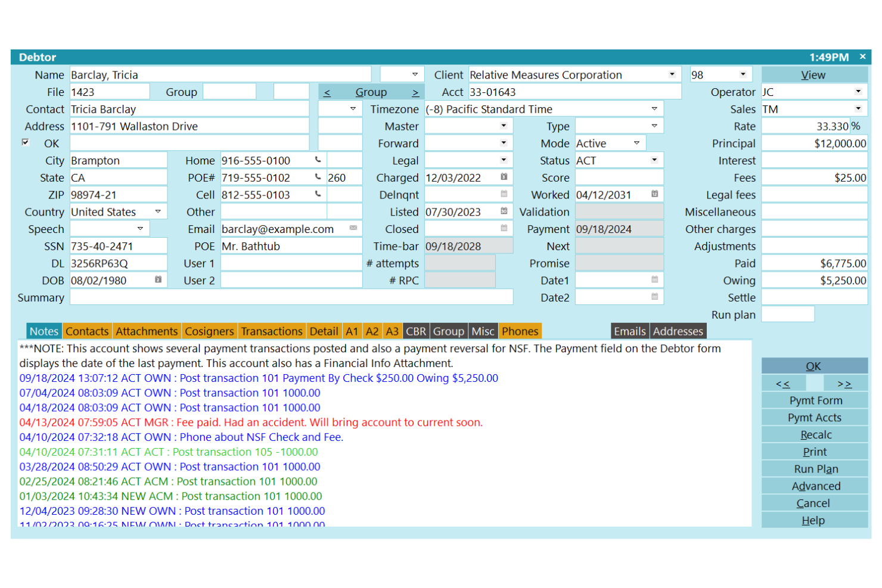Screen dimensions: 882x588
Task: Open the Date2 calendar picker
Action: [x=654, y=296]
